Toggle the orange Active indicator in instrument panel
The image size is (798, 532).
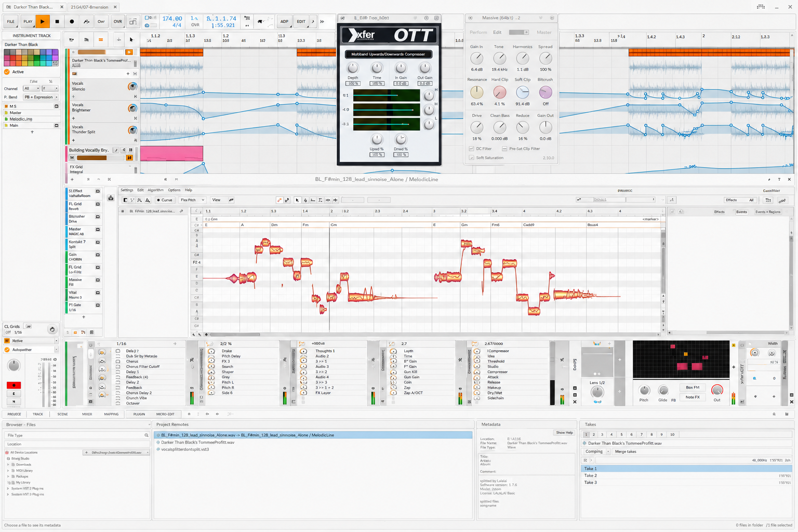point(7,72)
